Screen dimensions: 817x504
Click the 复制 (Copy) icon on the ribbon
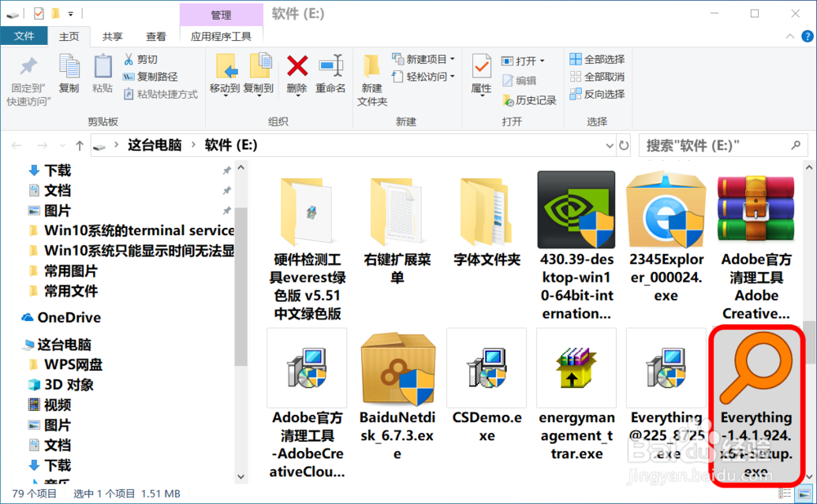(69, 74)
